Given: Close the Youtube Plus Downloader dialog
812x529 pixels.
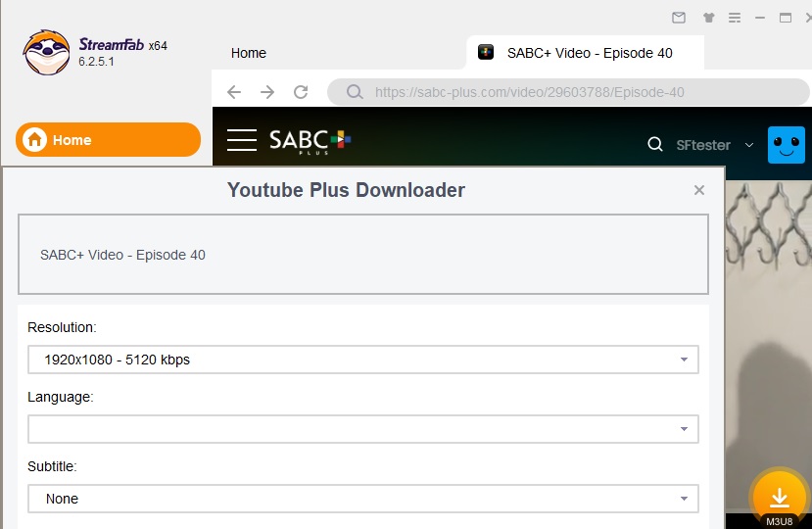Looking at the screenshot, I should coord(699,190).
